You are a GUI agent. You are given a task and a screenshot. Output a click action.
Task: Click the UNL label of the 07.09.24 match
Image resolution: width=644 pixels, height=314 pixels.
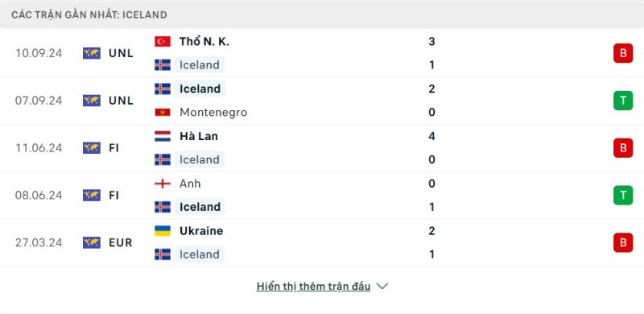click(122, 101)
